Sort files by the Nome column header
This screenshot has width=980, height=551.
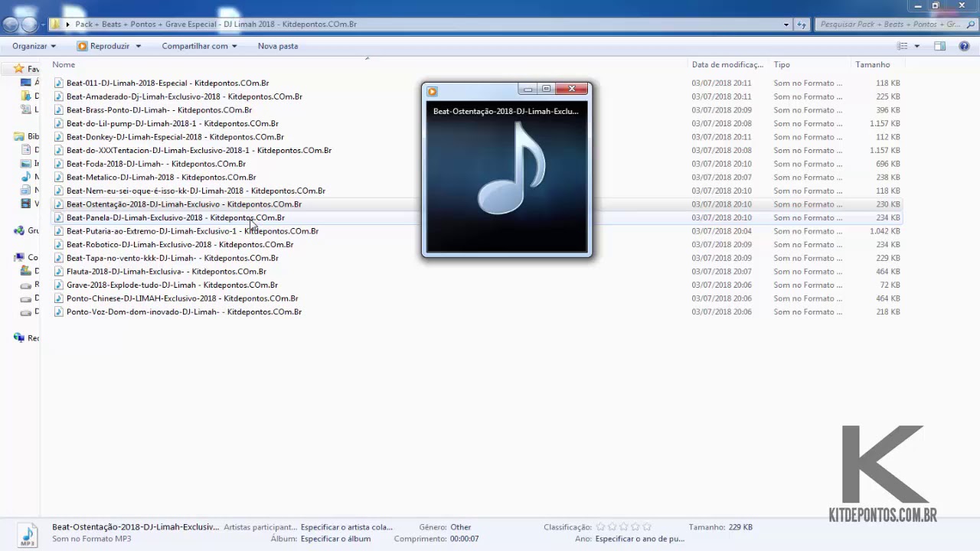pyautogui.click(x=64, y=65)
